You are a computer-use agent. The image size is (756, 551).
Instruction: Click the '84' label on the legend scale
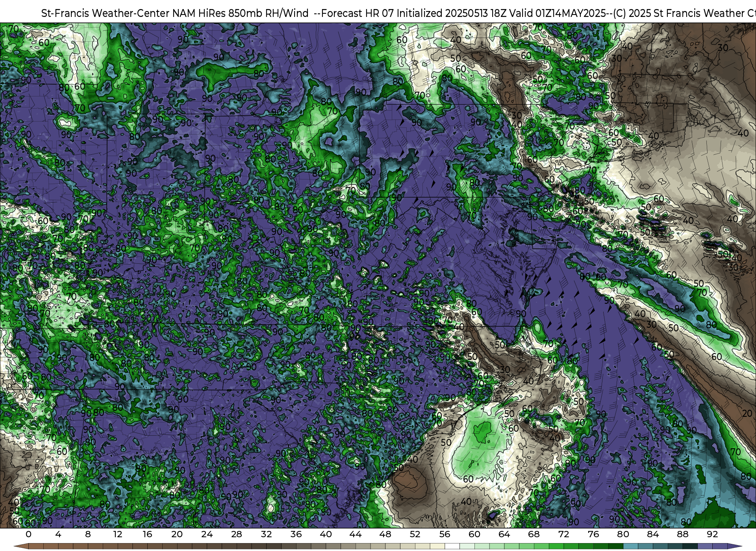coord(653,534)
